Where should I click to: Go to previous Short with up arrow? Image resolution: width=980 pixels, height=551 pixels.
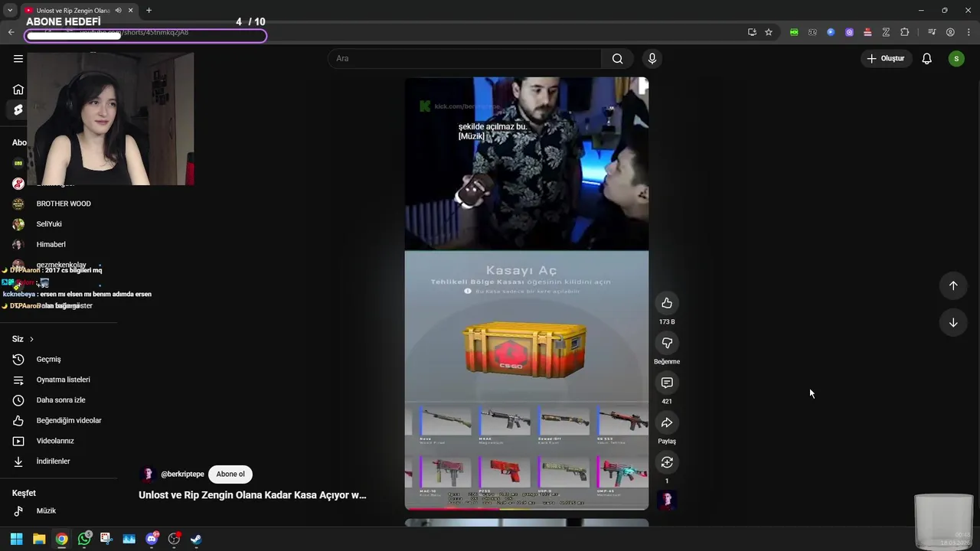(953, 285)
